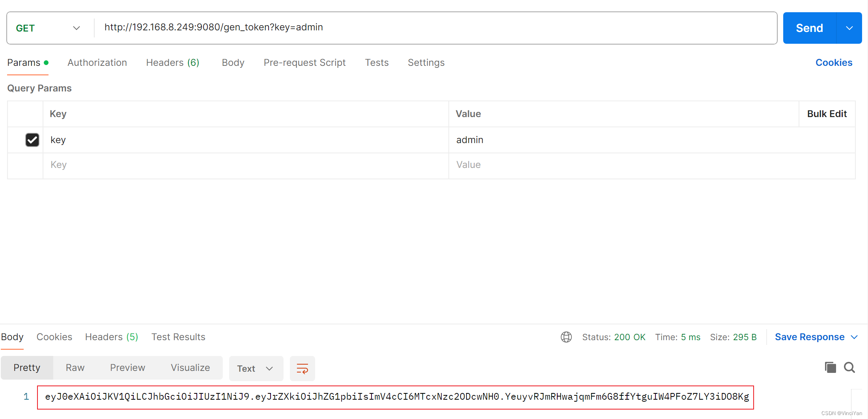Toggle line wrapping icon in response toolbar
The image size is (868, 419).
(x=302, y=368)
